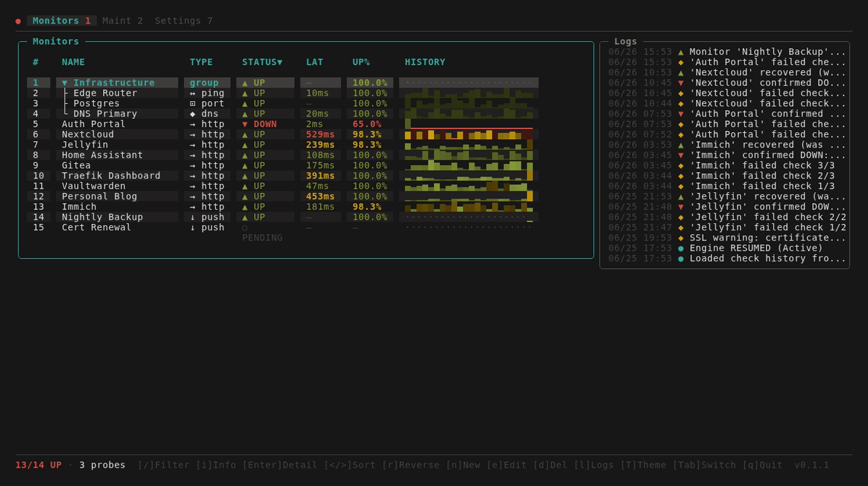Open the Settings tab

click(x=183, y=21)
